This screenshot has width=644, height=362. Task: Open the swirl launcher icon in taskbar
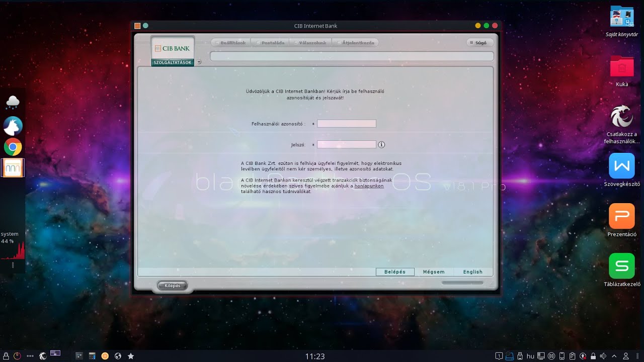(43, 356)
